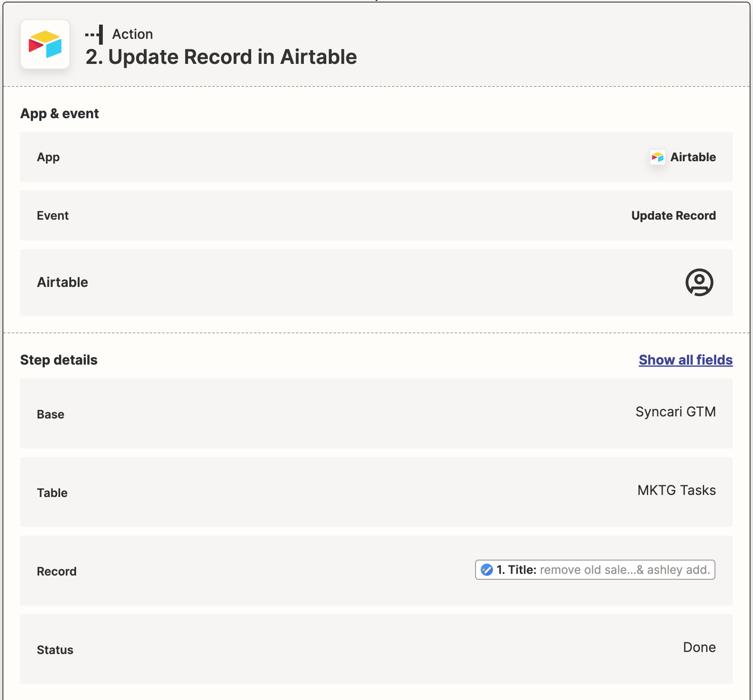This screenshot has width=753, height=700.
Task: Click the 'Table' row label
Action: click(52, 493)
